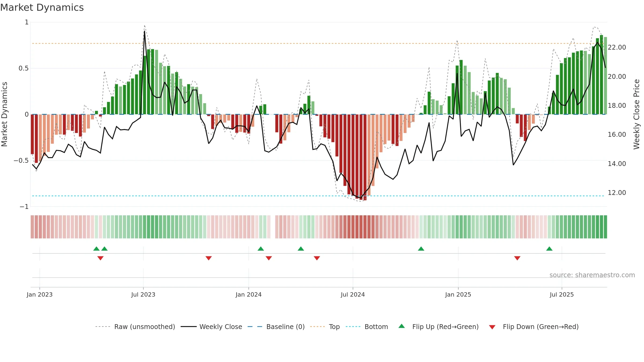The image size is (644, 362).
Task: Click the 18.00 price axis label
Action: pos(617,106)
